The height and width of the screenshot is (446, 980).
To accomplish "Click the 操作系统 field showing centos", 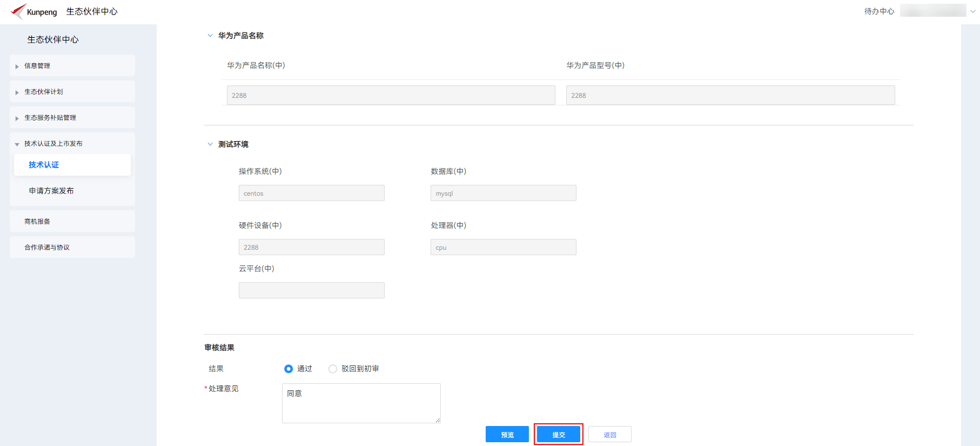I will (x=312, y=193).
